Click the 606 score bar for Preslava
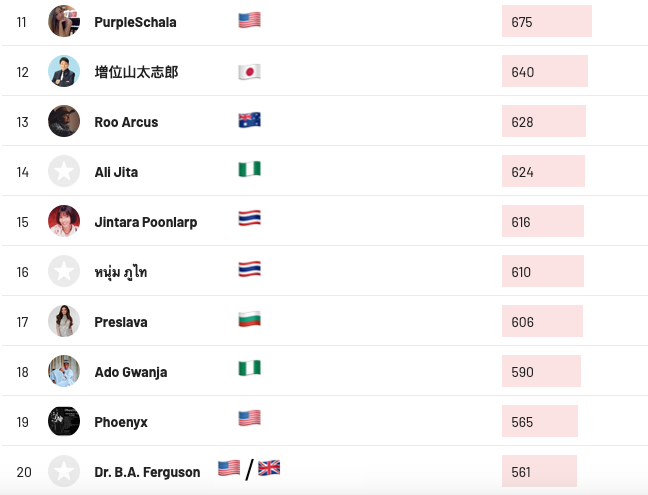 542,321
